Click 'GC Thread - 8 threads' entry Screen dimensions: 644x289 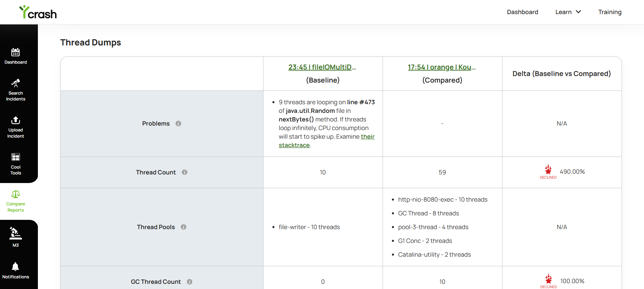428,213
